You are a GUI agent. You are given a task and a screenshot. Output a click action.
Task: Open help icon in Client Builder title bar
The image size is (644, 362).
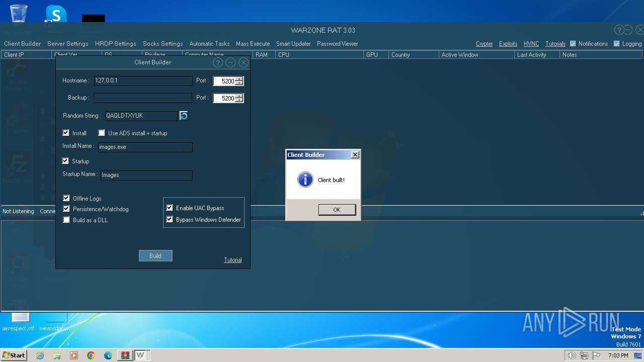(218, 62)
